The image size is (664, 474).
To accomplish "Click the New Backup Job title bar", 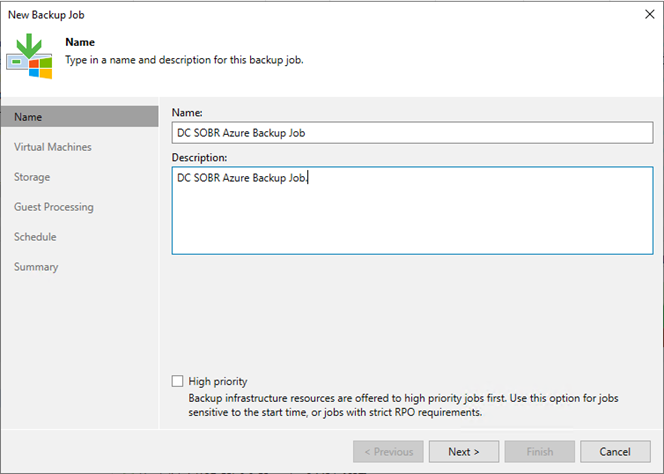I will 46,15.
